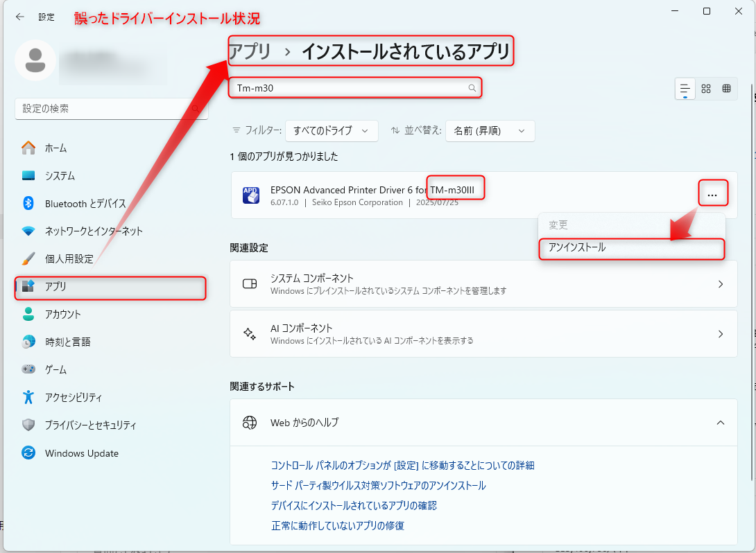Open link 正常に動作していないアプリの修復
Image resolution: width=756 pixels, height=553 pixels.
[x=338, y=525]
